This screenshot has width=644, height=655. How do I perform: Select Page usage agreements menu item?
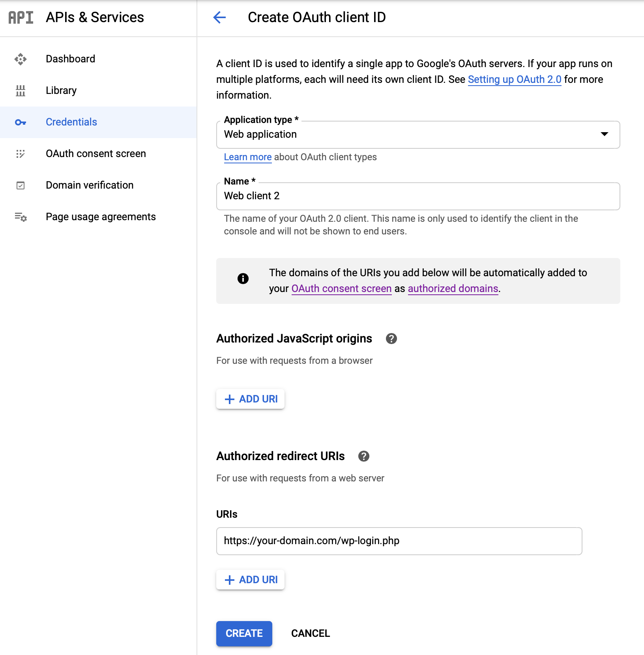pos(101,217)
